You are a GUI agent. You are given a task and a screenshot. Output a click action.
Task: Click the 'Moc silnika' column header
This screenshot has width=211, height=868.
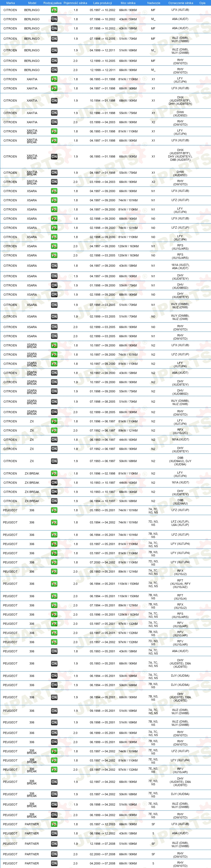[x=128, y=3]
